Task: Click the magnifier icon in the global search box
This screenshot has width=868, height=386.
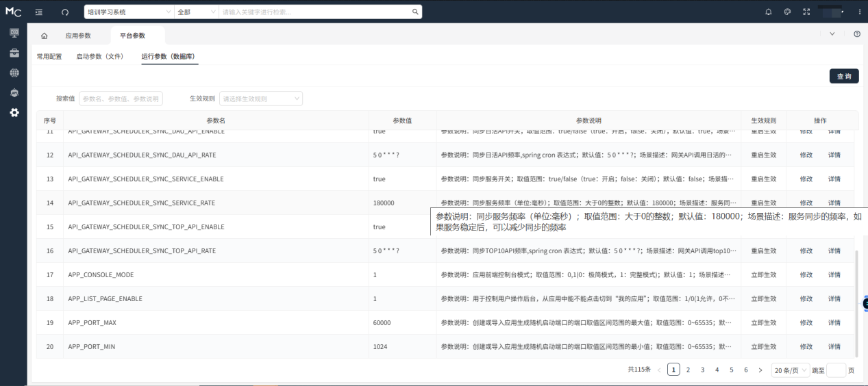Action: (x=414, y=12)
